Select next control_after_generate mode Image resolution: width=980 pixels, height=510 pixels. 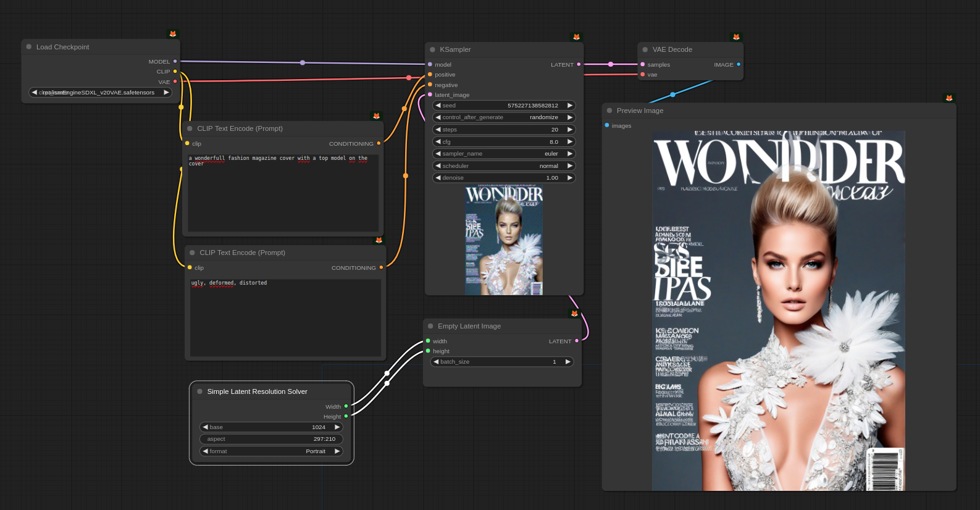coord(570,117)
